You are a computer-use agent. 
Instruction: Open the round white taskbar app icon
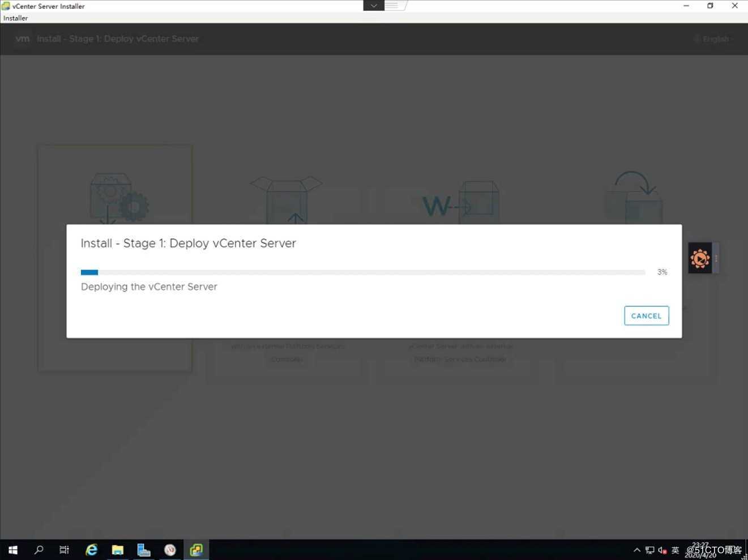[x=170, y=550]
